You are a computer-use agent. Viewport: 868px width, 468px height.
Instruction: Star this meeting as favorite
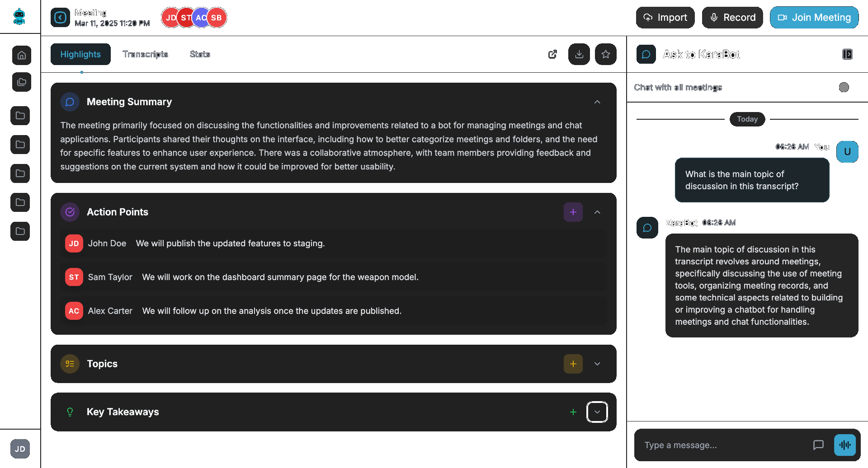coord(606,54)
